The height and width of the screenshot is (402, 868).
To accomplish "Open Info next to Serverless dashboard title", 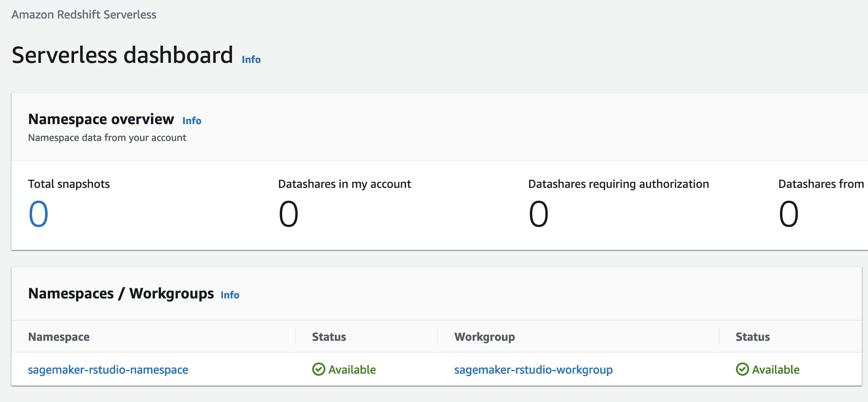I will point(251,60).
